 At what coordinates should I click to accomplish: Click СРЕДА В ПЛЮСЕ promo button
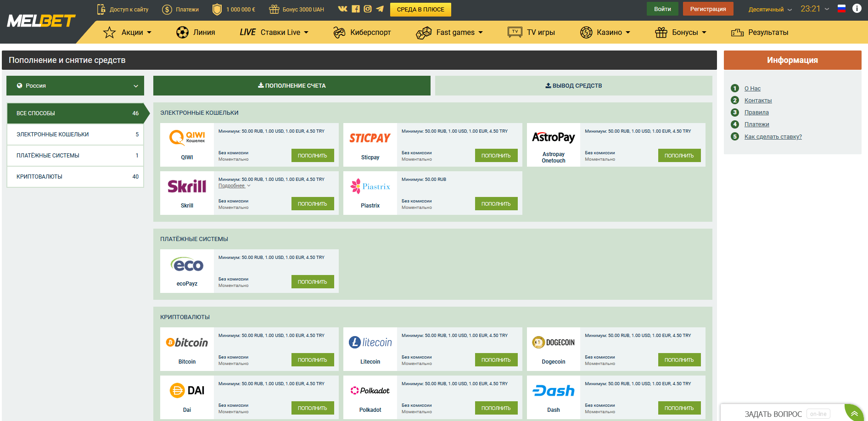[x=420, y=9]
